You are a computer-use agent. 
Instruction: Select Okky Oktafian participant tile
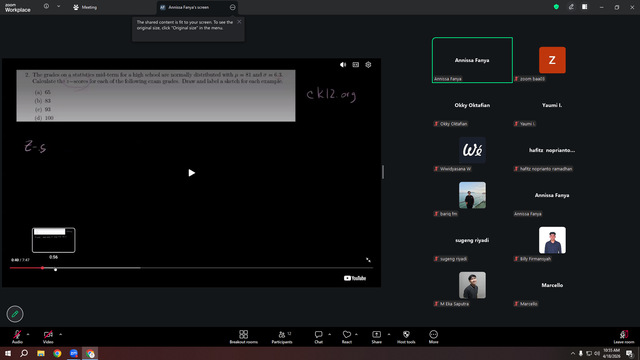pyautogui.click(x=472, y=105)
